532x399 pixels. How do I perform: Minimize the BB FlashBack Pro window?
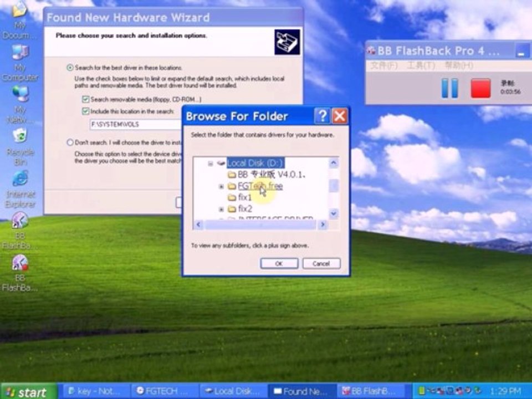pos(523,52)
